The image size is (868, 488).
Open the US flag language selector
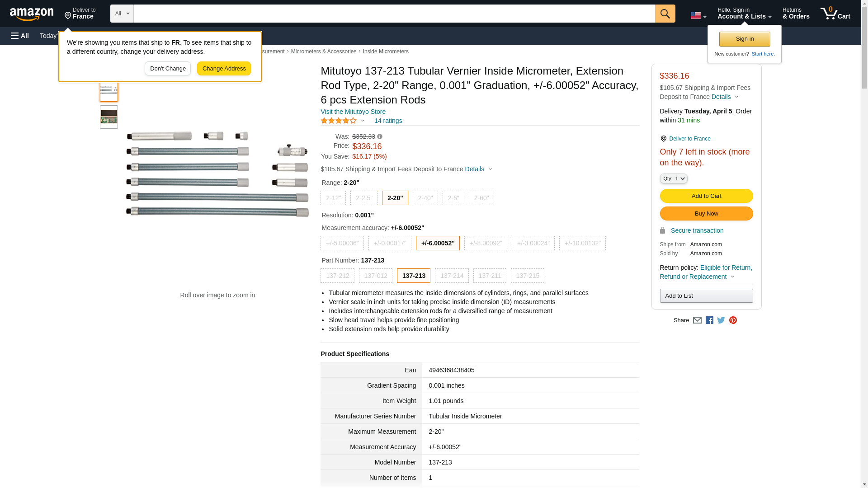click(698, 15)
